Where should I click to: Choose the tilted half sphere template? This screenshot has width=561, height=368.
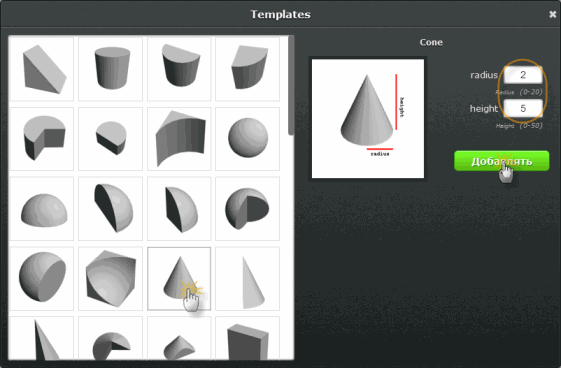tap(111, 208)
